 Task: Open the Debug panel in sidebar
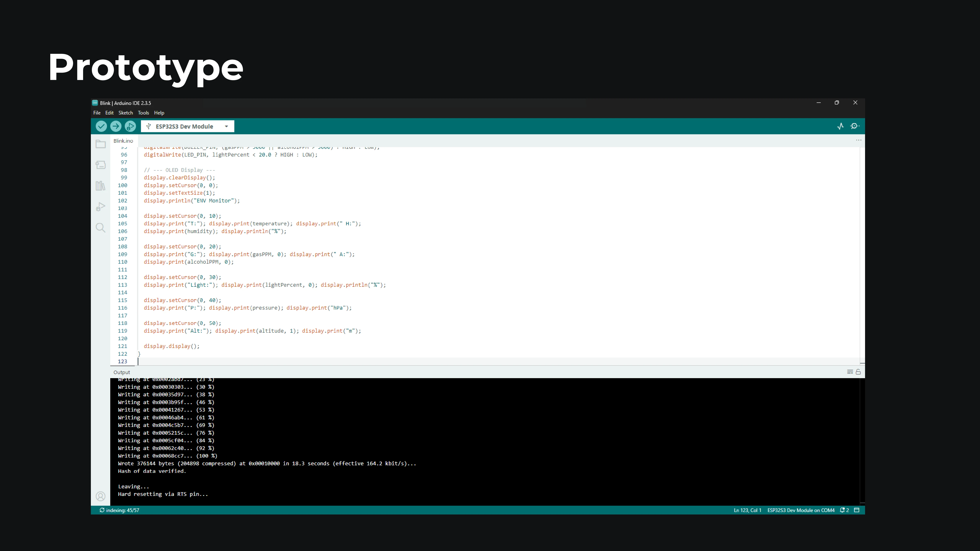(100, 207)
